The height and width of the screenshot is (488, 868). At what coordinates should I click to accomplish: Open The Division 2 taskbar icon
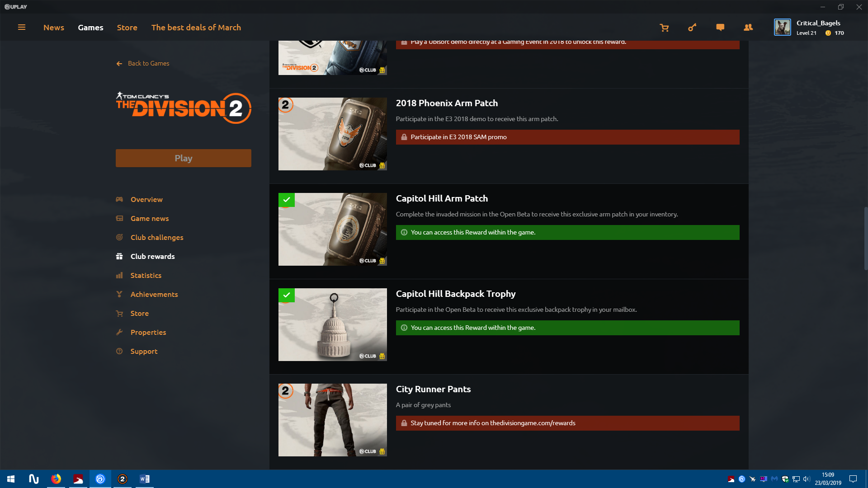tap(123, 479)
